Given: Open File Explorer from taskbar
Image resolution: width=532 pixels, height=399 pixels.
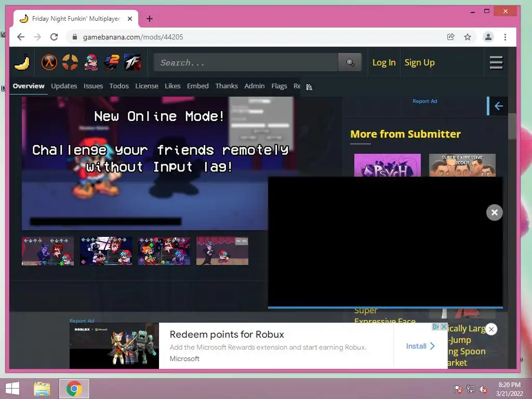Looking at the screenshot, I should click(x=42, y=389).
